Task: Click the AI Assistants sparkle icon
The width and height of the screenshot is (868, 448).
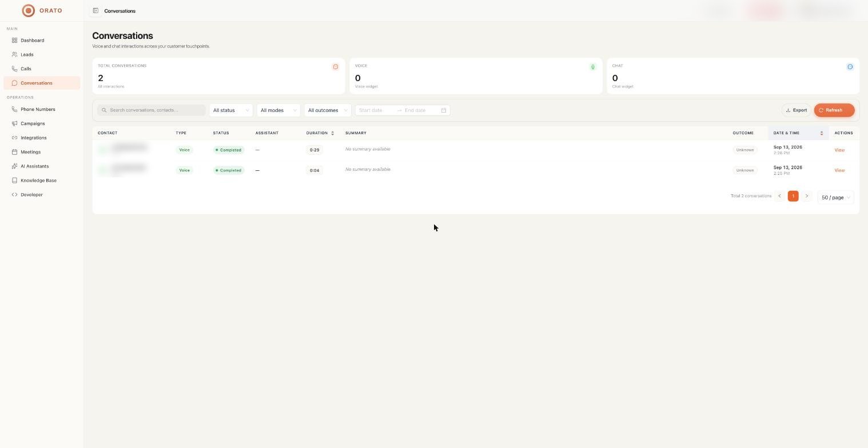Action: click(14, 167)
